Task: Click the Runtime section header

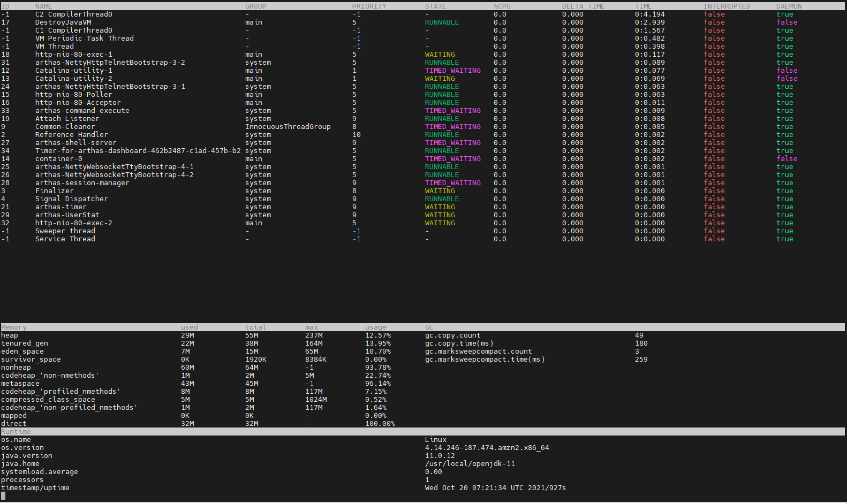Action: pos(16,432)
